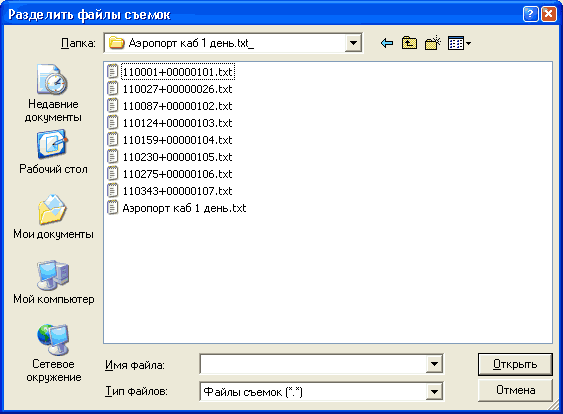Expand the Имя файла dropdown arrow
Viewport: 563px width, 414px height.
[x=434, y=364]
